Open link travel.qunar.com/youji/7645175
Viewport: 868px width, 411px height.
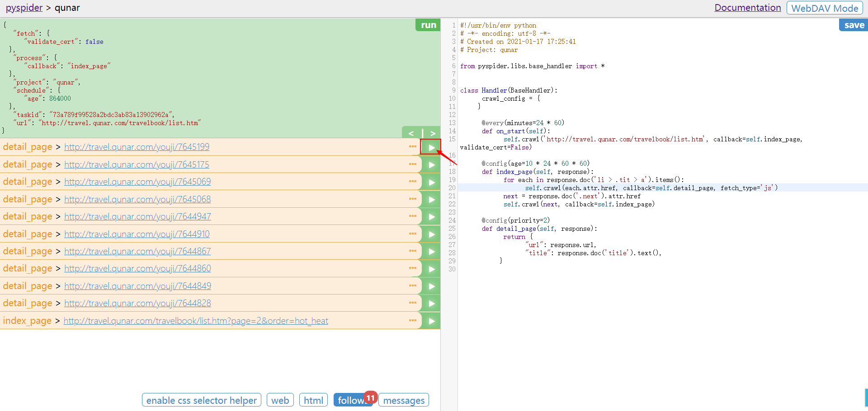137,164
